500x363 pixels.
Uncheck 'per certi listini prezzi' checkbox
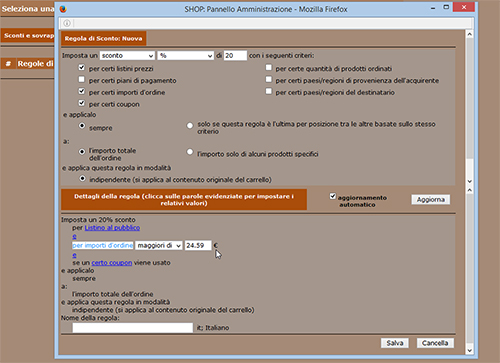point(82,68)
